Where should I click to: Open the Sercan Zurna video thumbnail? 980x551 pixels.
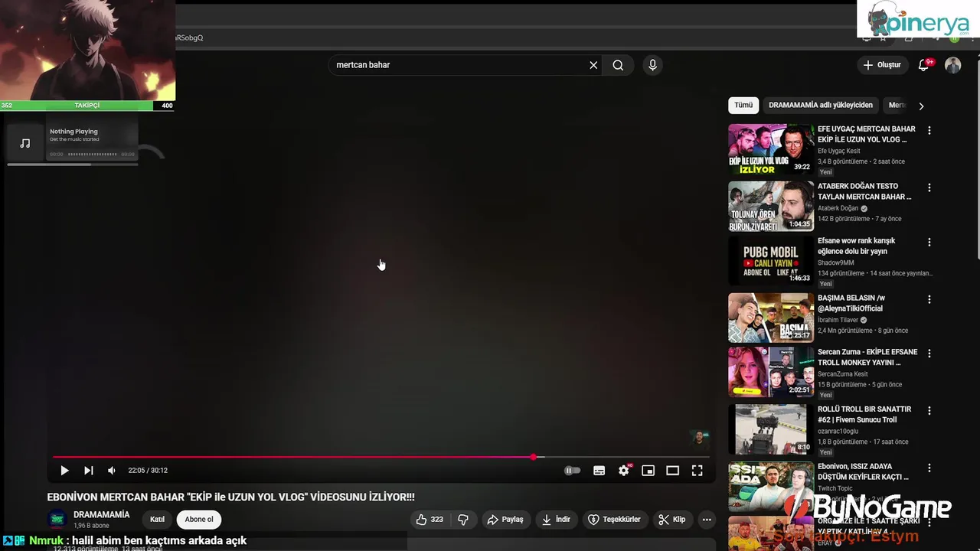(771, 372)
